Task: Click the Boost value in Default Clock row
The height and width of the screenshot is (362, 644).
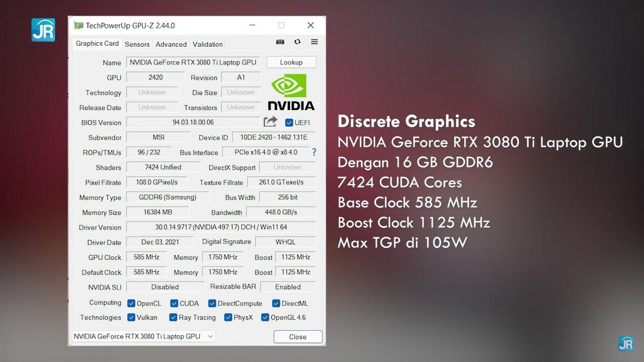Action: click(296, 272)
